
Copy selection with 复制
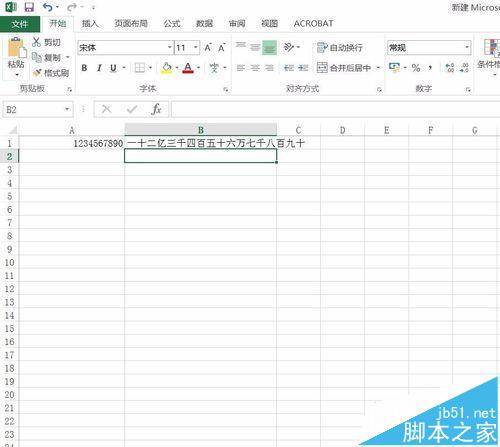(47, 57)
